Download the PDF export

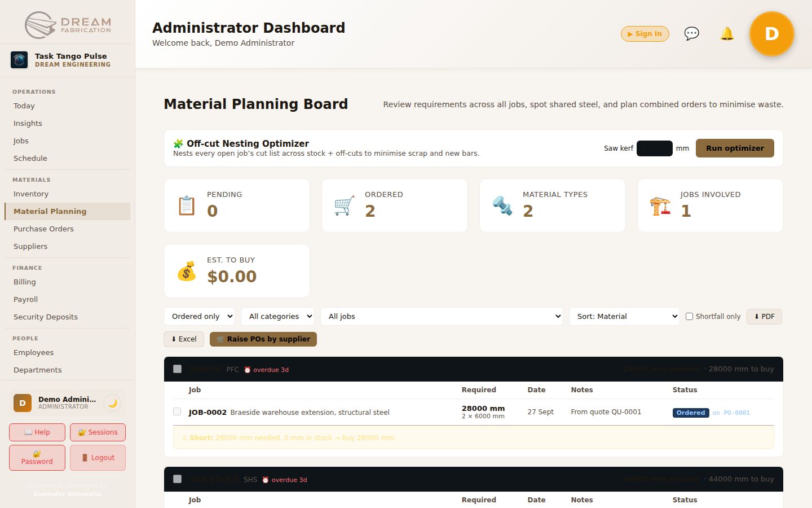[764, 317]
